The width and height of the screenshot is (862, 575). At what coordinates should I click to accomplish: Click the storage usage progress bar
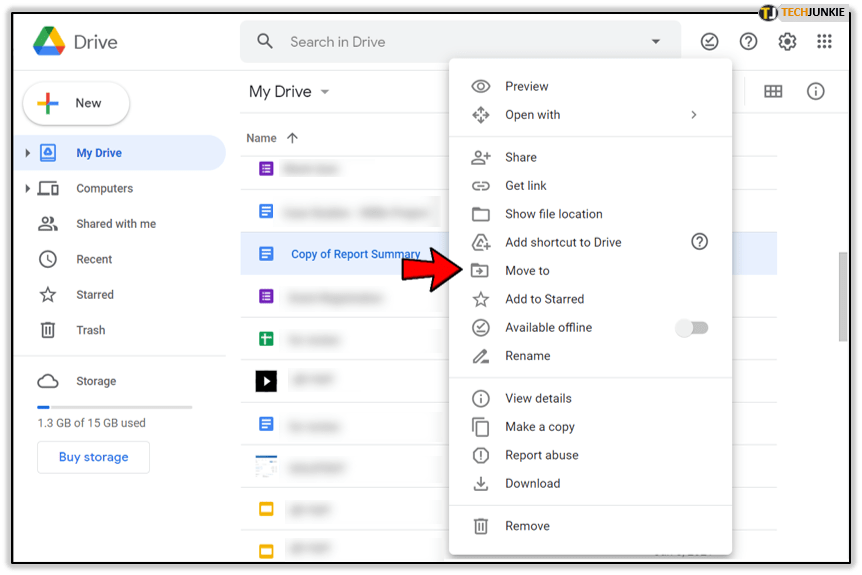[114, 407]
